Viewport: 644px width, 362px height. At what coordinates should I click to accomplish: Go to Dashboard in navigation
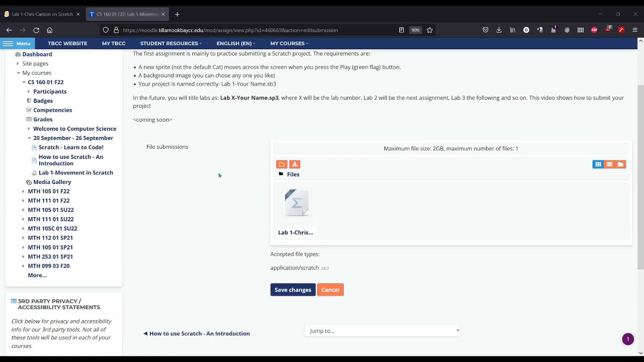pos(37,54)
